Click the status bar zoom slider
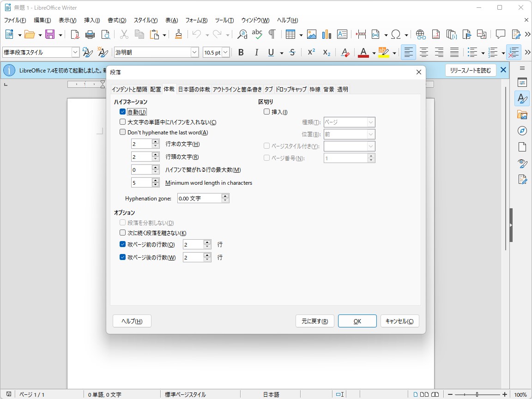The height and width of the screenshot is (399, 532). coord(478,394)
